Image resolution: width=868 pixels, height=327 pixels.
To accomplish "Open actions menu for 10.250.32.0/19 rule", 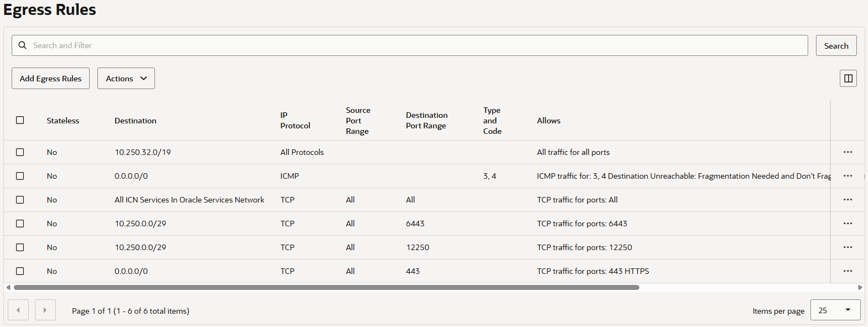I will (x=848, y=152).
